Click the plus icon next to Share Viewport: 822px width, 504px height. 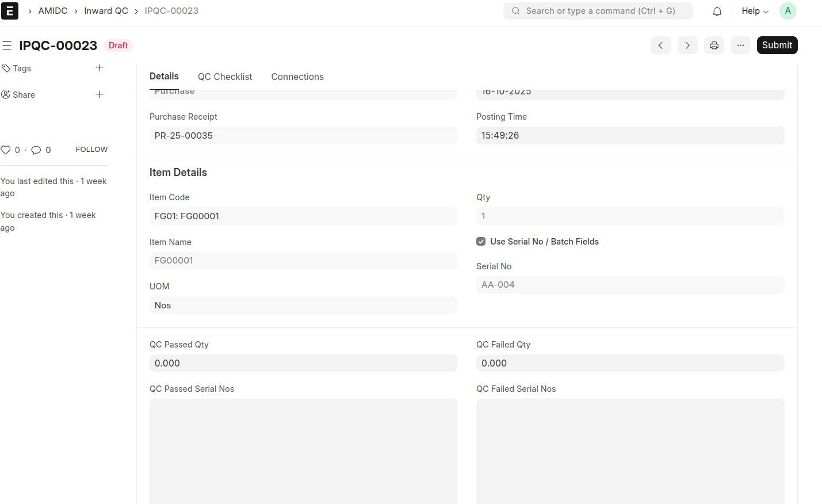99,94
